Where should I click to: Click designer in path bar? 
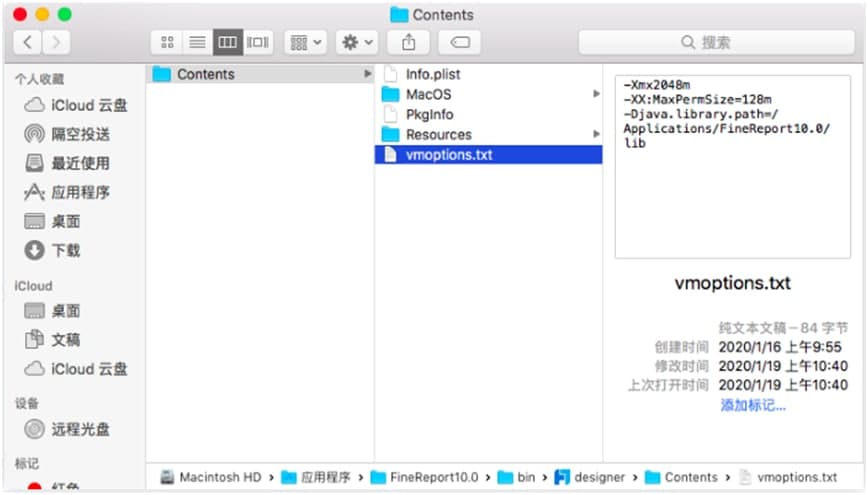(590, 477)
